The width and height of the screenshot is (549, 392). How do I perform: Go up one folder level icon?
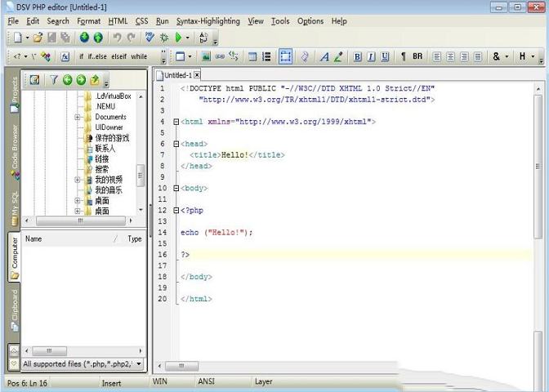tap(95, 80)
